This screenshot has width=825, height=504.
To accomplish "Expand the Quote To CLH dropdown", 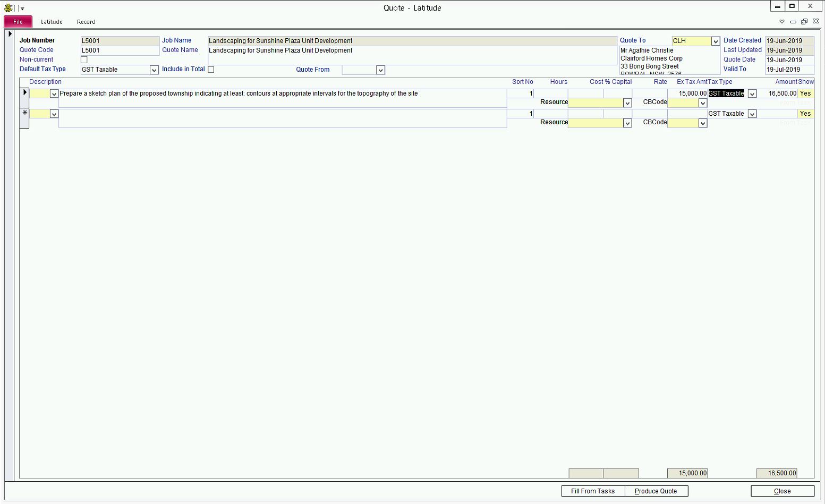I will tap(716, 41).
